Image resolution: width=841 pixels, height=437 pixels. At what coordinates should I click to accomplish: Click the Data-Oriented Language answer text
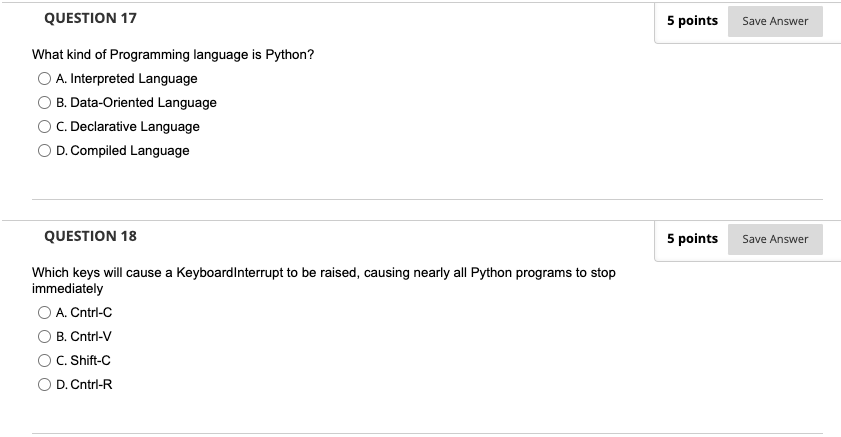tap(143, 102)
